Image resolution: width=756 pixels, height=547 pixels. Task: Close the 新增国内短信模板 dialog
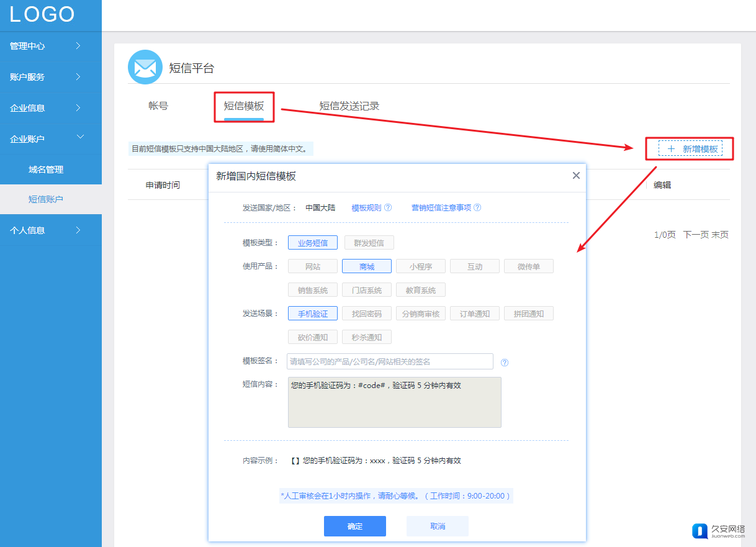pos(576,176)
